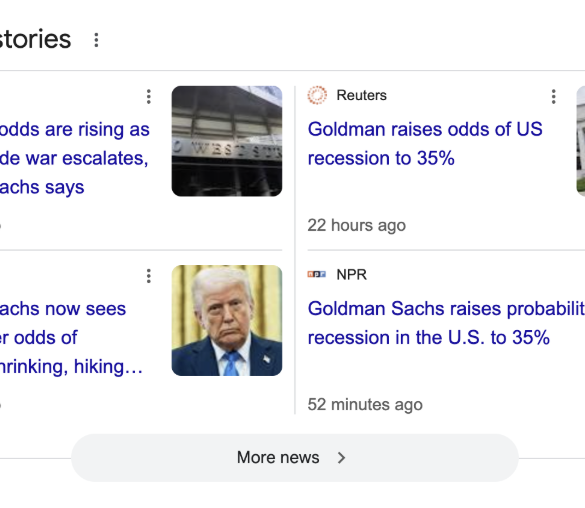This screenshot has height=508, width=585.
Task: Click the NPR source name
Action: [x=351, y=275]
